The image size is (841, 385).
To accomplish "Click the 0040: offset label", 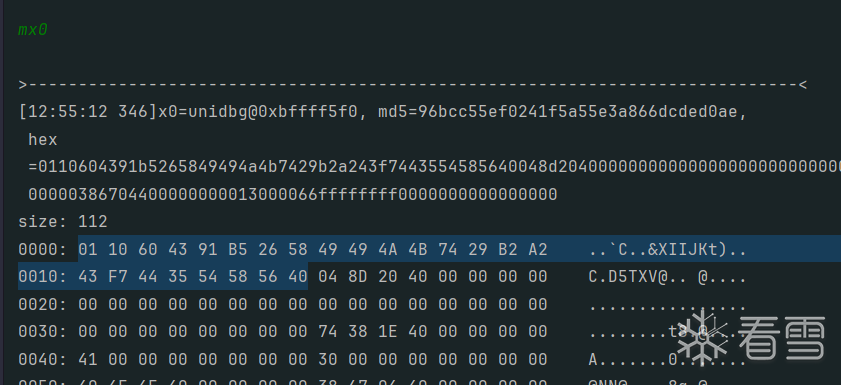I will pos(43,359).
